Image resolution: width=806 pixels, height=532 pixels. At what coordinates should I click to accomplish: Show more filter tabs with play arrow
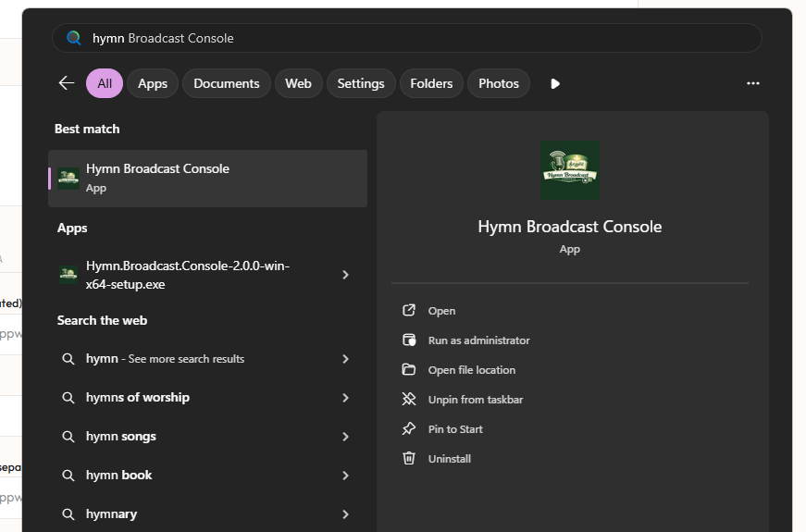pos(555,84)
